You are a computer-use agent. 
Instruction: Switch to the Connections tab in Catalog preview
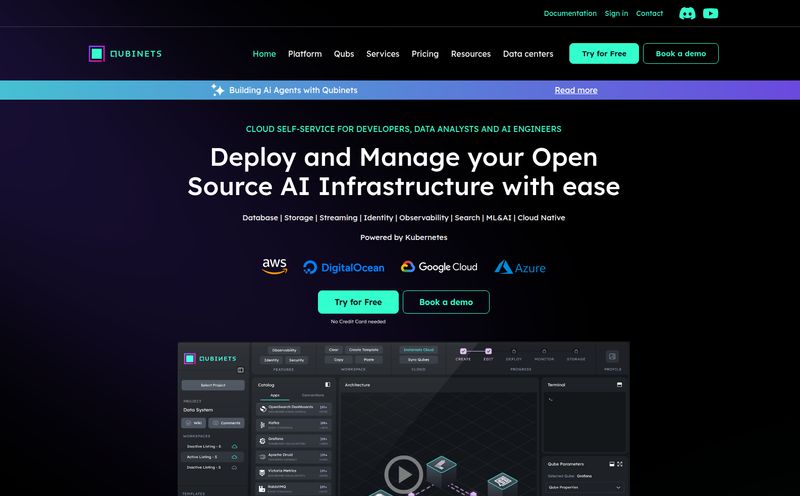tap(313, 395)
